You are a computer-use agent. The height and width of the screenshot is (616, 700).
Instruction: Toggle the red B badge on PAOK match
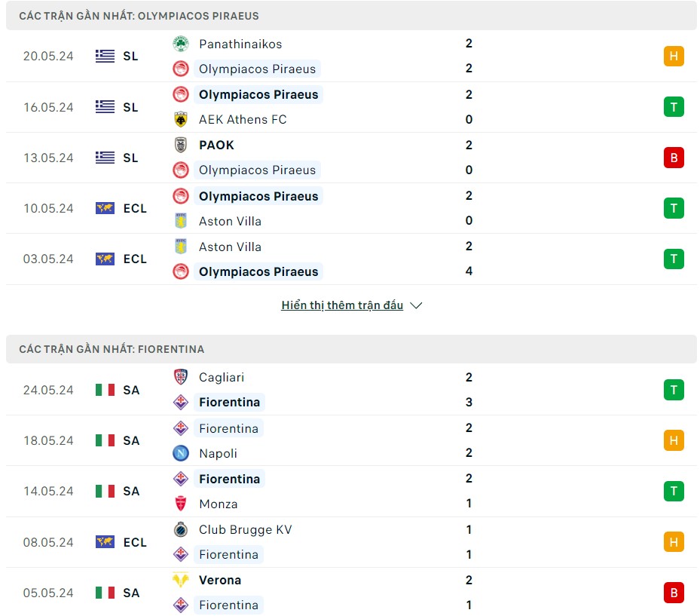pyautogui.click(x=674, y=158)
